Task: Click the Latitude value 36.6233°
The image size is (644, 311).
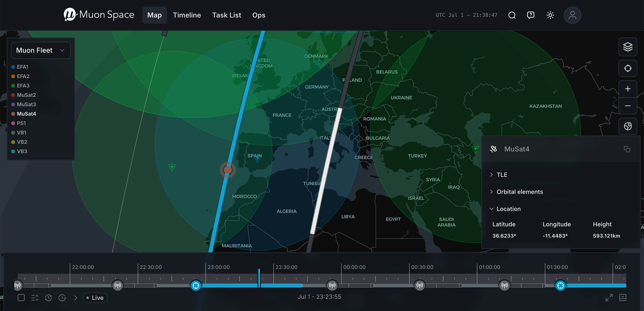Action: (x=504, y=236)
